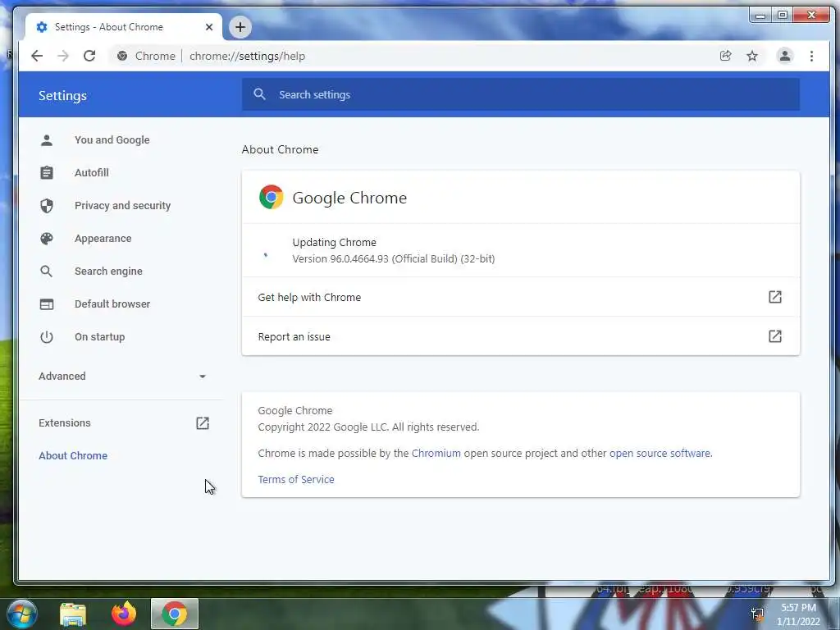
Task: Click the Advanced label in sidebar
Action: pyautogui.click(x=62, y=376)
